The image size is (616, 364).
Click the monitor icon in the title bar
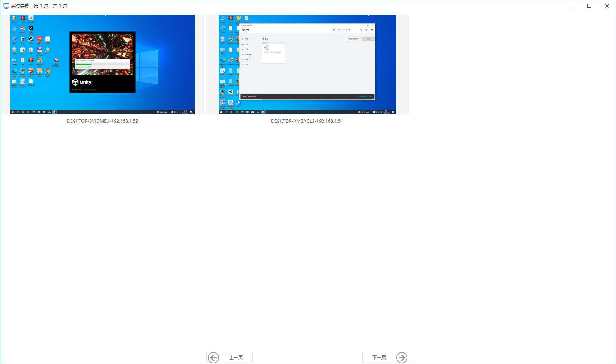point(6,6)
